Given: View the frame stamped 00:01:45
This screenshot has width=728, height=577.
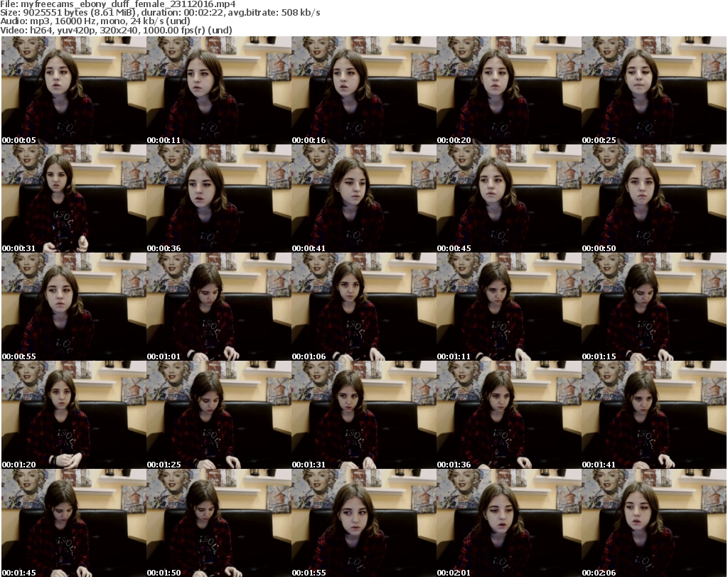Looking at the screenshot, I should coord(74,523).
